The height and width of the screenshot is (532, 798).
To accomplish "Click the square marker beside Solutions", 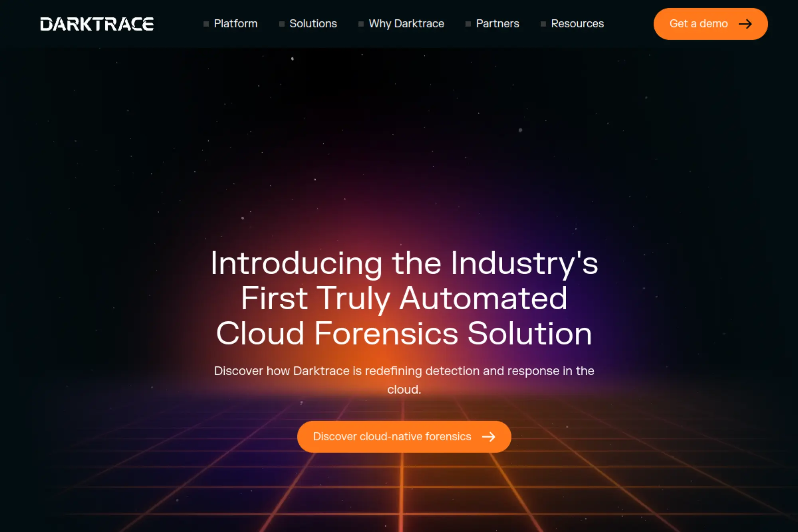I will point(282,24).
